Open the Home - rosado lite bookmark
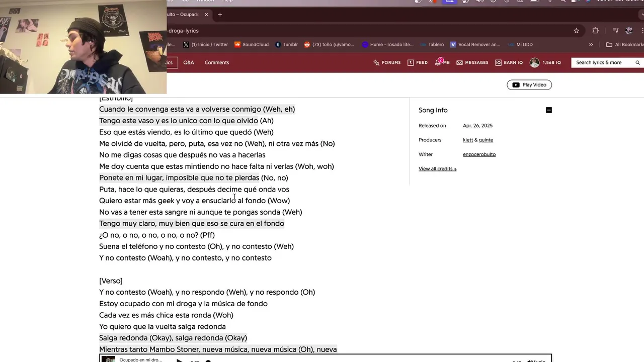The width and height of the screenshot is (644, 362). click(388, 45)
